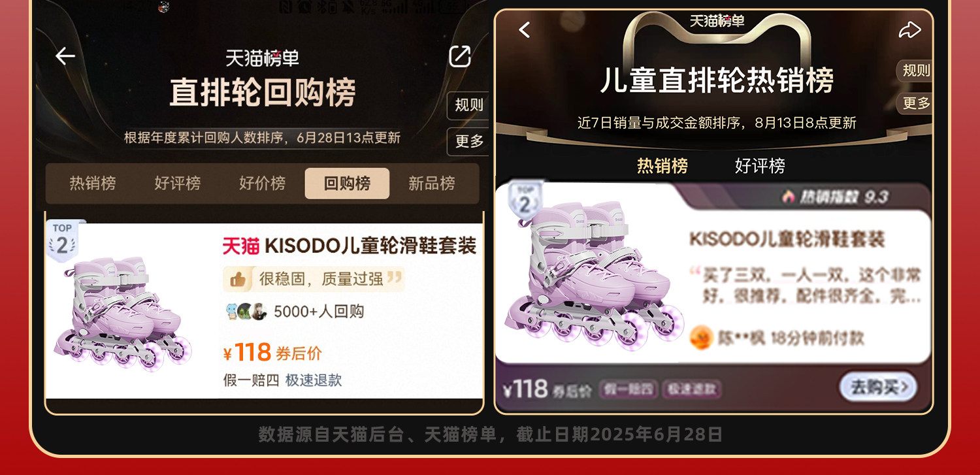Expand 更多 options in right panel
The image size is (980, 475).
(x=915, y=103)
